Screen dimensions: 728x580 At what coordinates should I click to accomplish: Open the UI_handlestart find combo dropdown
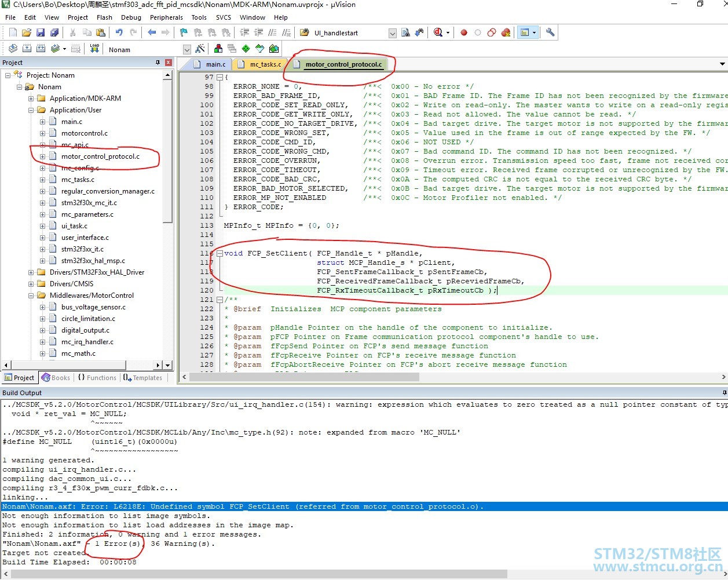click(x=392, y=33)
